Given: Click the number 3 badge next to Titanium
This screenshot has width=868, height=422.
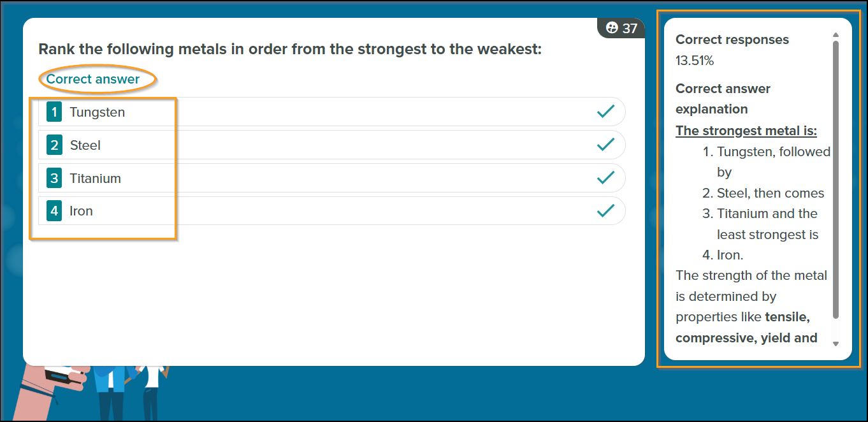Looking at the screenshot, I should pyautogui.click(x=54, y=178).
